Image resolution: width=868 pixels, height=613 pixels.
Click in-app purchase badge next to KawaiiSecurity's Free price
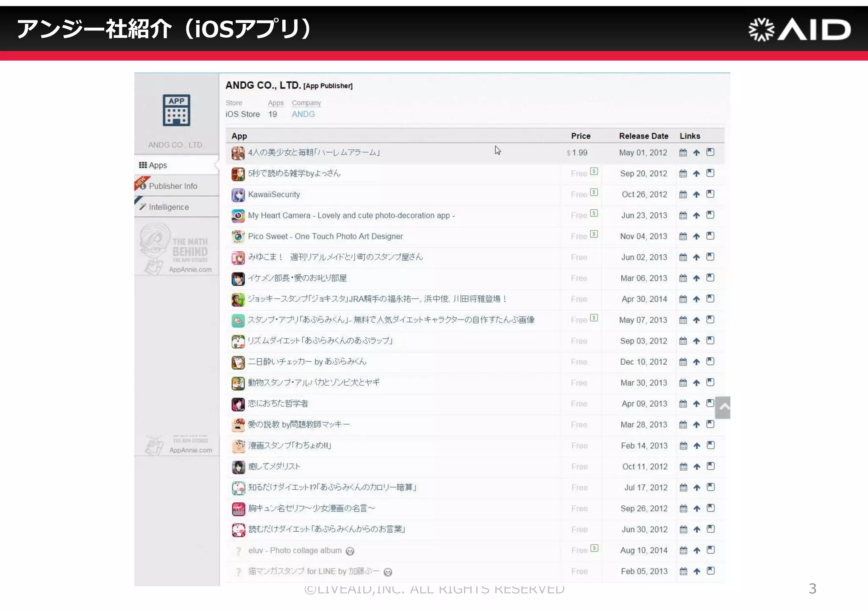(x=594, y=192)
